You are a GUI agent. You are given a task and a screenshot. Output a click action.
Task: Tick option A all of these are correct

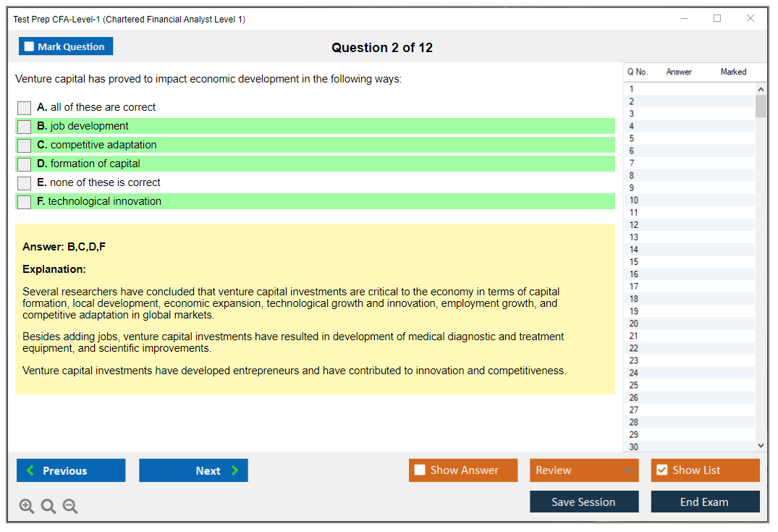(25, 108)
